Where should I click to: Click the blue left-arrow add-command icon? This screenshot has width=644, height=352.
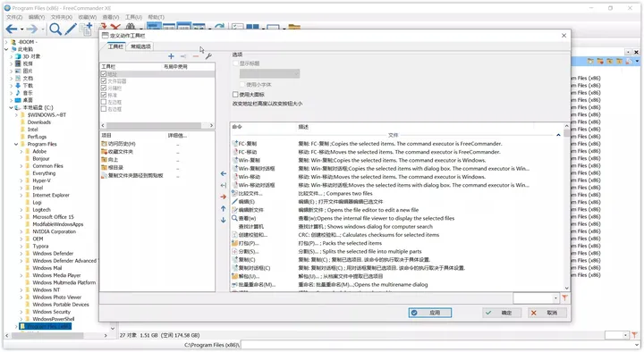coord(223,173)
